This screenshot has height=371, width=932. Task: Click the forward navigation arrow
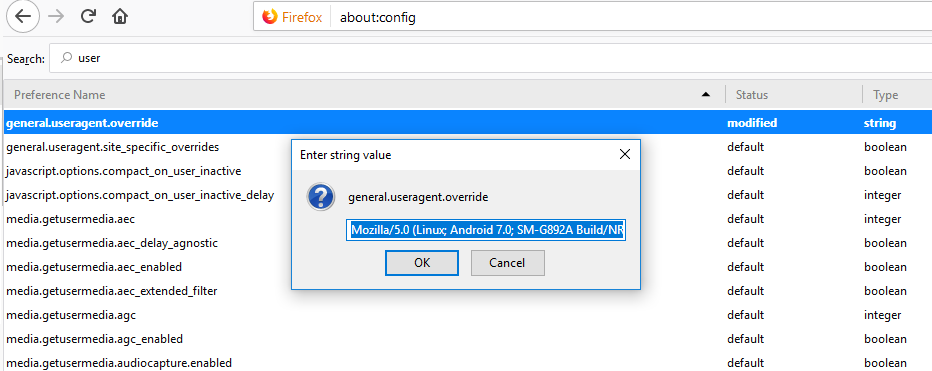tap(56, 17)
